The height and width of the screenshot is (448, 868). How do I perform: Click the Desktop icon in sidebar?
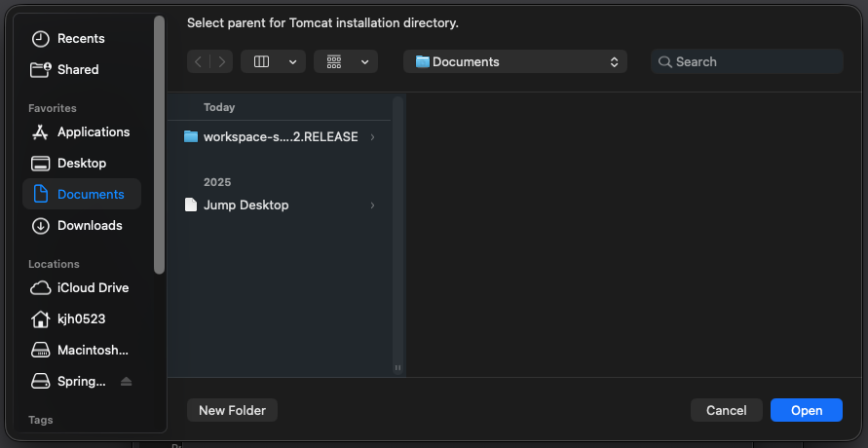40,164
